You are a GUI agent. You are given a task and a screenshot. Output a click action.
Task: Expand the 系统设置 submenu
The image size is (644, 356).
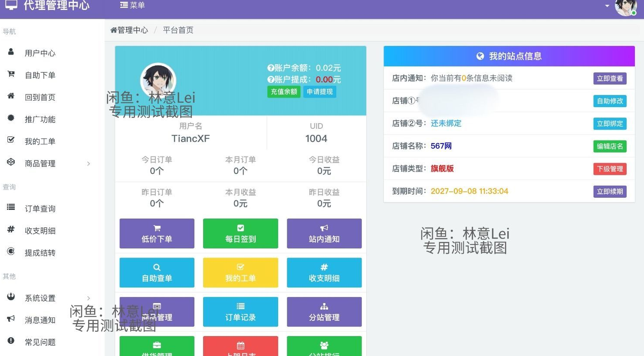pyautogui.click(x=40, y=298)
